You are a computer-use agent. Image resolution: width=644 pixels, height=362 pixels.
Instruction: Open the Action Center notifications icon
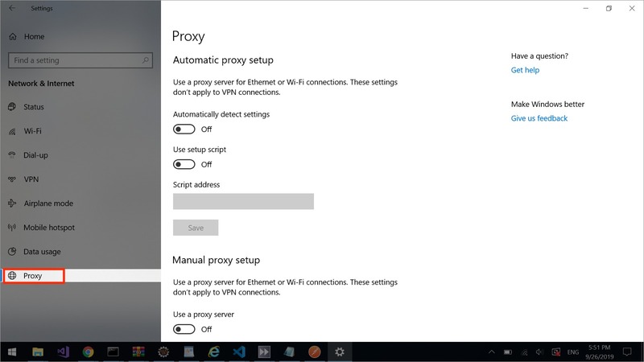[627, 352]
